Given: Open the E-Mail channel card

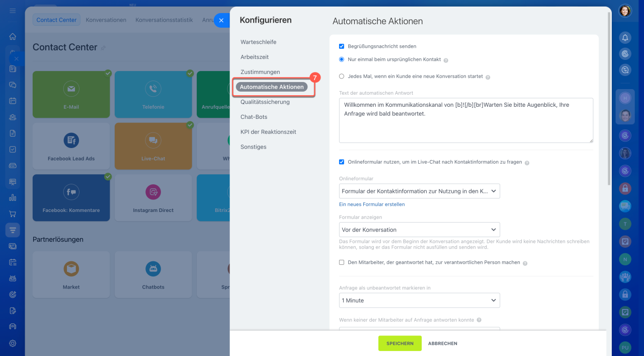Looking at the screenshot, I should 71,95.
